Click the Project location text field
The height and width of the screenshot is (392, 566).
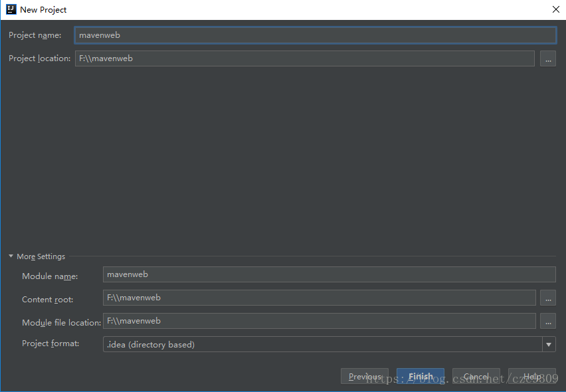(305, 58)
